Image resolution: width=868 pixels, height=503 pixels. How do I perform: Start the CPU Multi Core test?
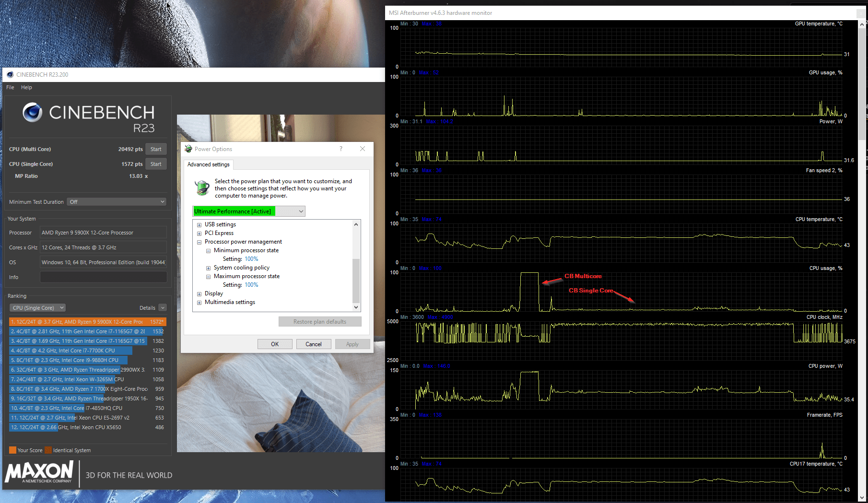pos(156,149)
